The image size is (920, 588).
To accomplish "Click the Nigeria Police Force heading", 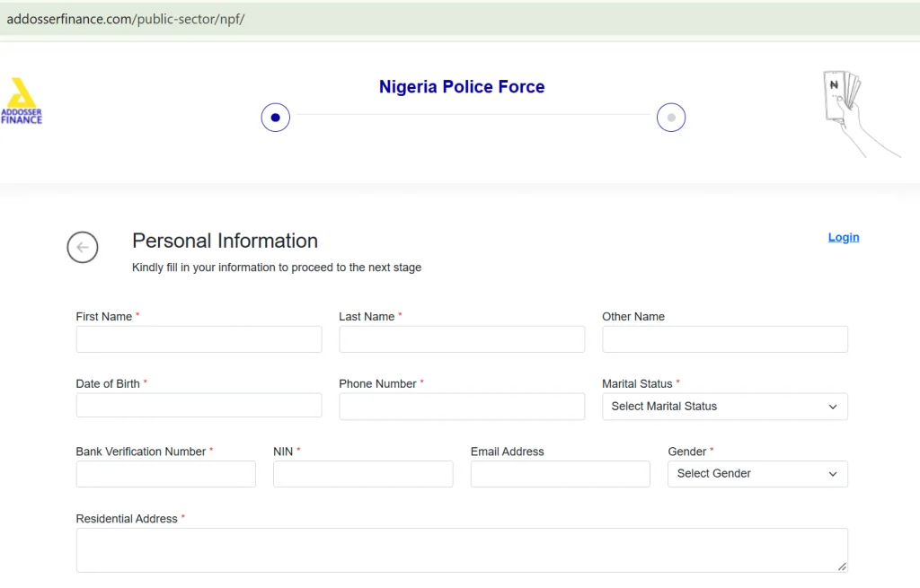I will pos(462,87).
